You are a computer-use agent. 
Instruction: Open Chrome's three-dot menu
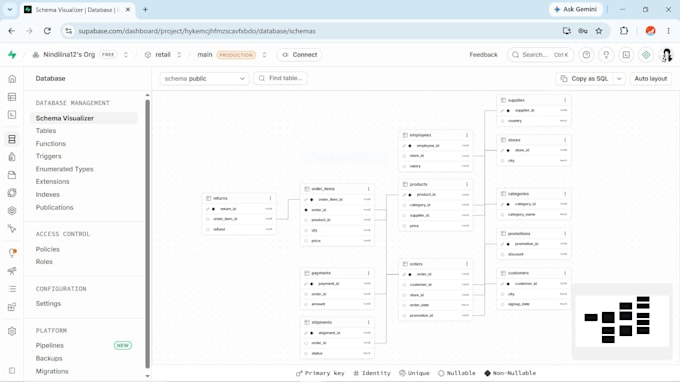click(668, 31)
